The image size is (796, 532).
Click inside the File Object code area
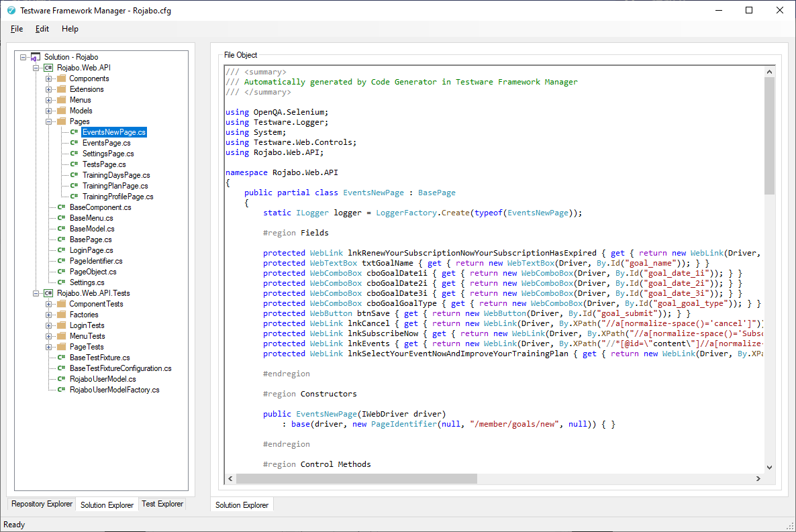(x=495, y=270)
